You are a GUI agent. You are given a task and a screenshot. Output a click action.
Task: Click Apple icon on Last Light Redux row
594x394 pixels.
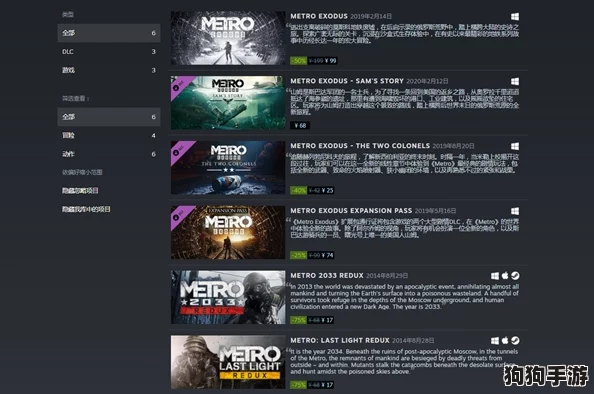(505, 341)
